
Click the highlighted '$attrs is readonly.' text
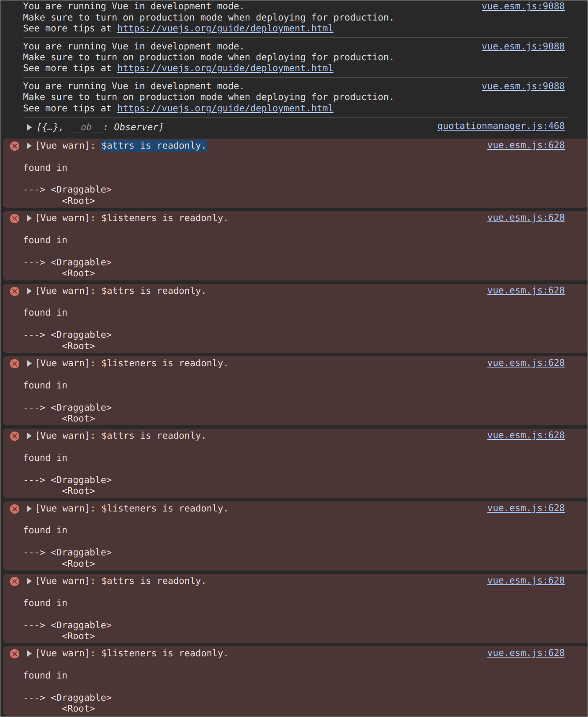point(154,146)
